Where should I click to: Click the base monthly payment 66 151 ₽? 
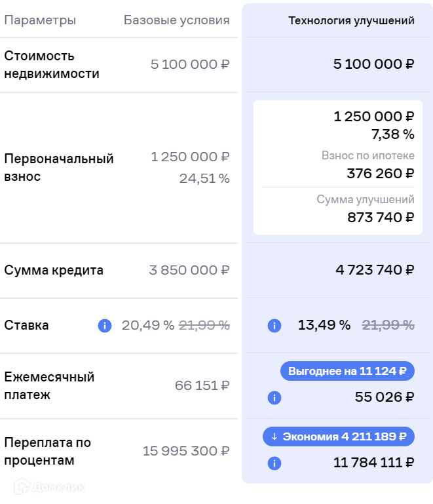click(x=202, y=385)
